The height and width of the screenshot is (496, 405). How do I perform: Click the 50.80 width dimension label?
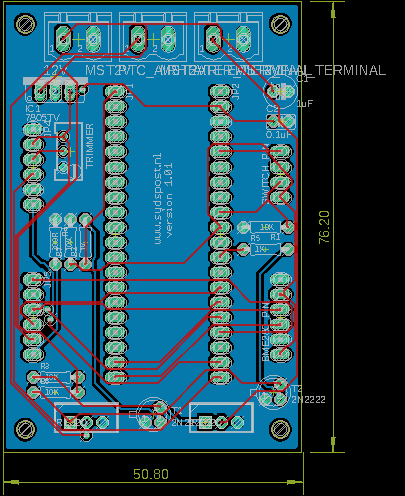click(151, 474)
